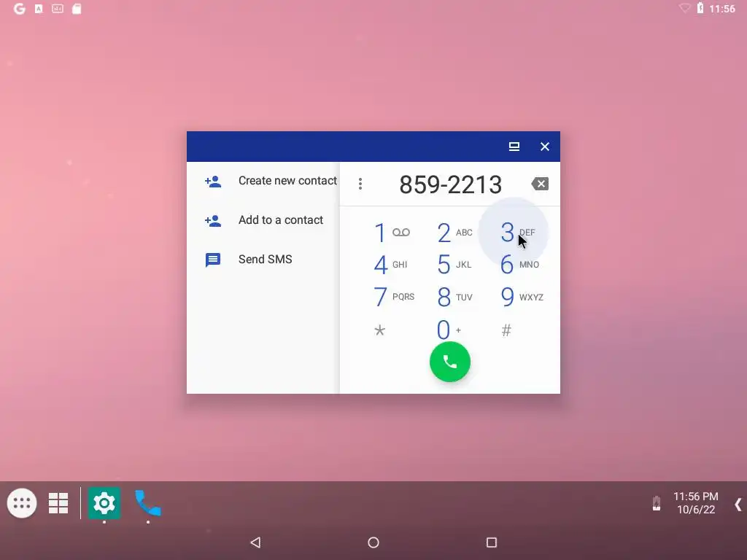Close the dialer window
The image size is (747, 560).
544,147
